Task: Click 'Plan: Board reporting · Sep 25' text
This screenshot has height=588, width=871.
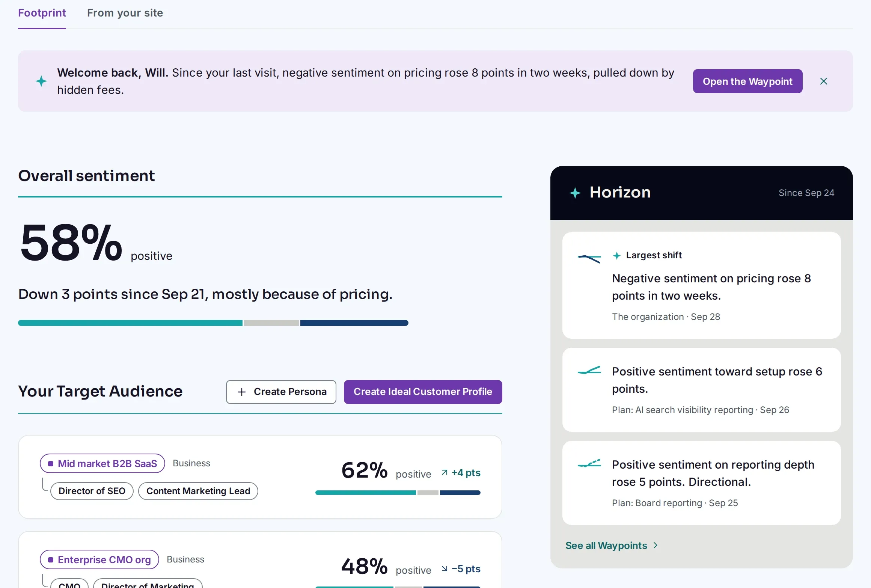Action: pyautogui.click(x=675, y=503)
